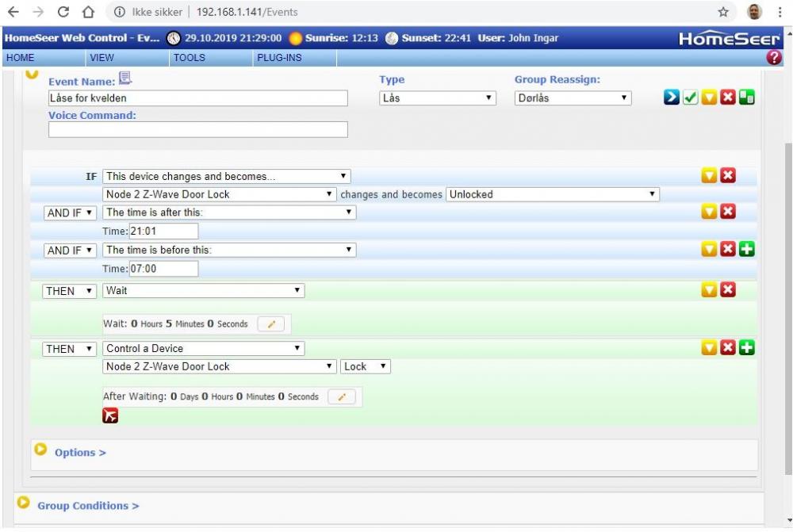Open the TOOLS menu
The width and height of the screenshot is (793, 532).
pyautogui.click(x=189, y=58)
